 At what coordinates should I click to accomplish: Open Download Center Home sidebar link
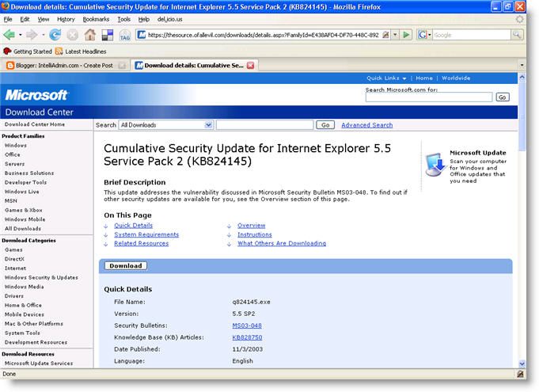(35, 124)
